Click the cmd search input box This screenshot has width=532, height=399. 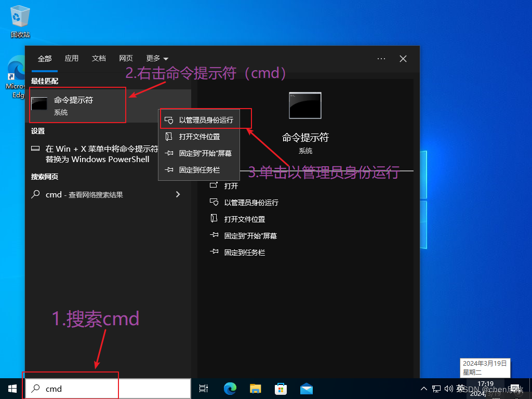(x=108, y=389)
